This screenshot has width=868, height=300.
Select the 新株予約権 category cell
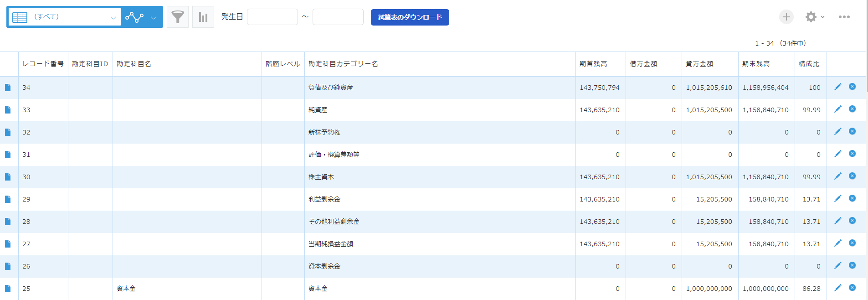coord(440,132)
